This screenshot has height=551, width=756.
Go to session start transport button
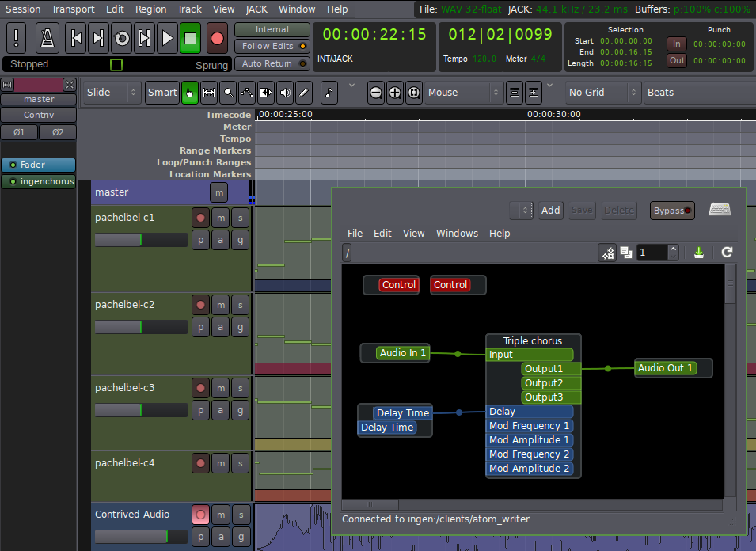click(76, 37)
